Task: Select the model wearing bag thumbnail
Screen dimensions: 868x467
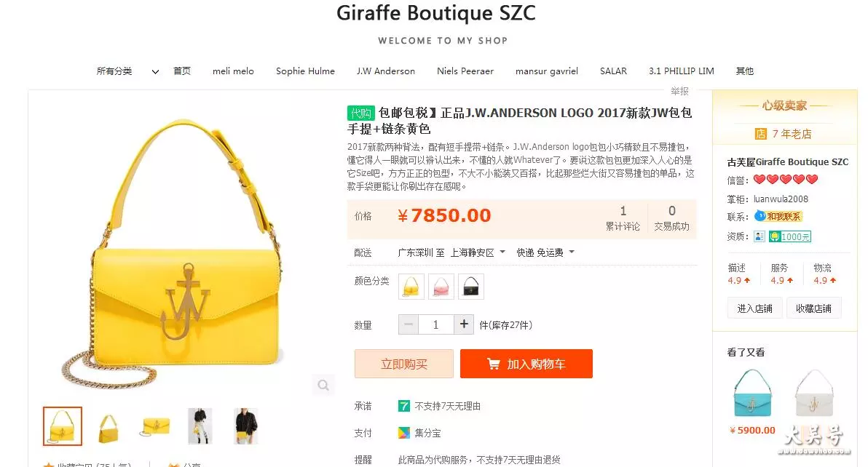Action: [x=246, y=426]
